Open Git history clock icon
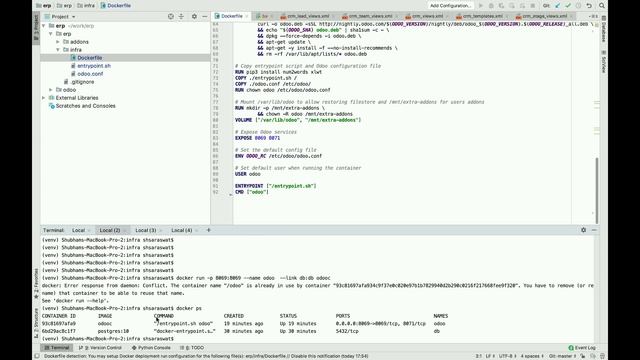Image resolution: width=640 pixels, height=360 pixels. 578,6
